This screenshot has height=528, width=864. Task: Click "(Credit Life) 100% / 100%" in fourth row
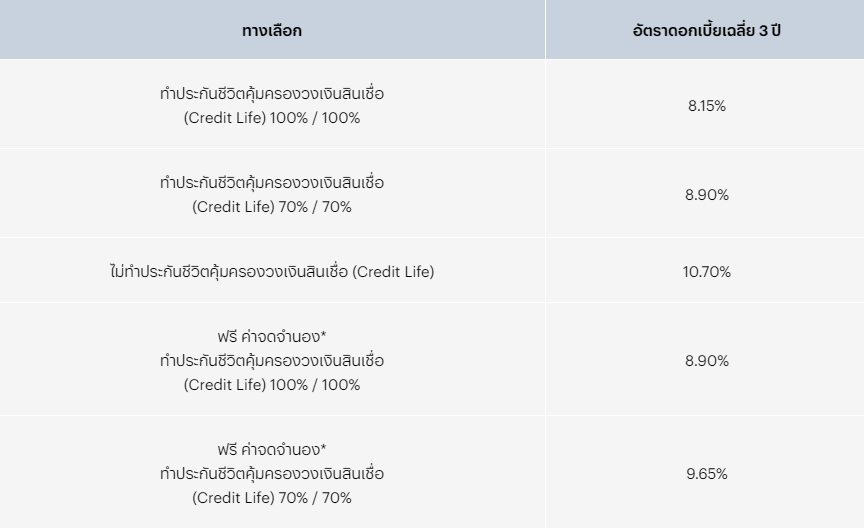[272, 385]
